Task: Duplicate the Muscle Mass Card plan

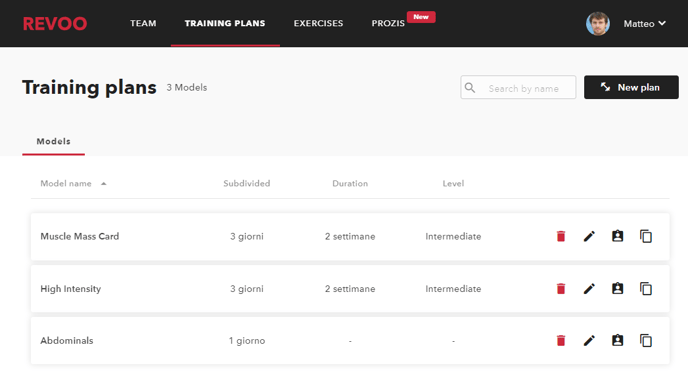Action: 646,236
